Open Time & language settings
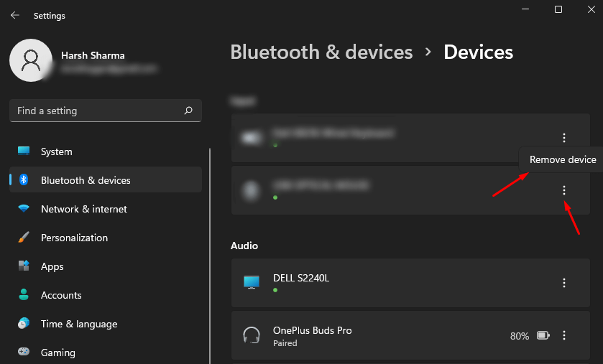603x364 pixels. (x=78, y=324)
